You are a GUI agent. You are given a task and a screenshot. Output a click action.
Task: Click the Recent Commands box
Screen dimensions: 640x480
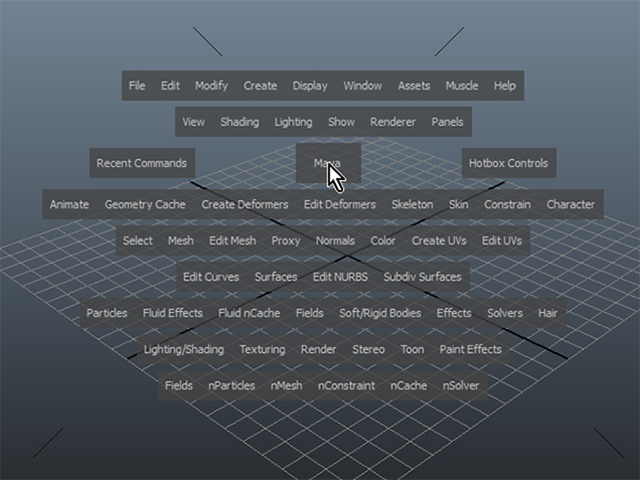(142, 163)
